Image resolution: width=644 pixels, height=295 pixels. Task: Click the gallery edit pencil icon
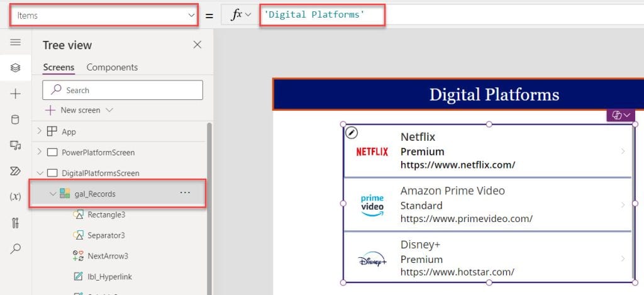pos(352,132)
